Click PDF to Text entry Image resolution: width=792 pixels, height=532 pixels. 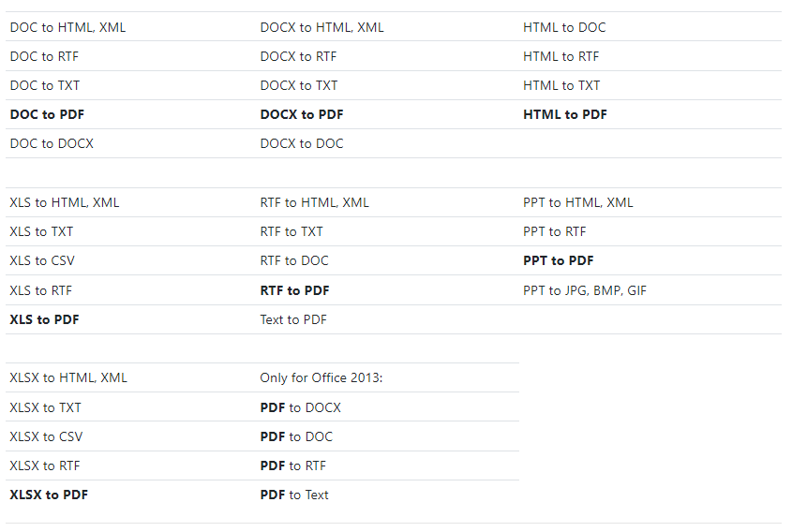coord(294,495)
